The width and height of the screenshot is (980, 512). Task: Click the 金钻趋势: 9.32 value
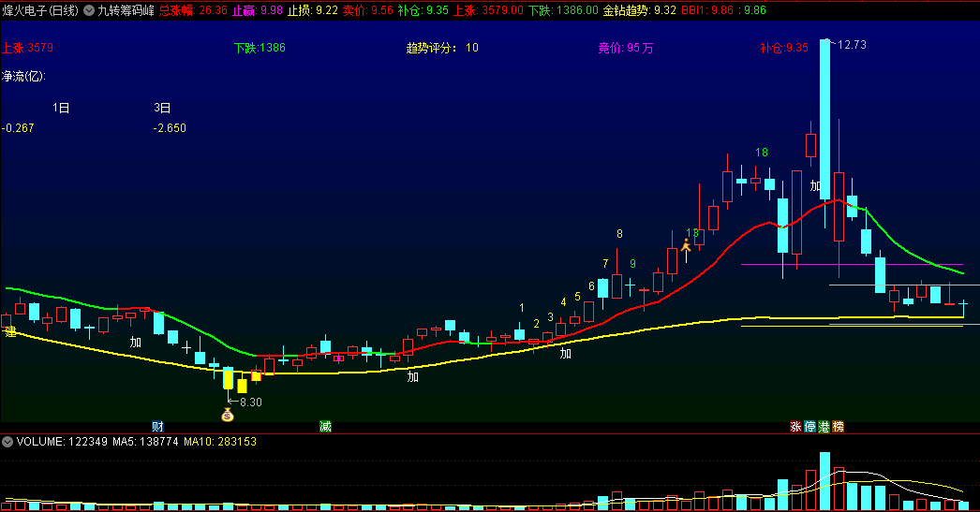(x=639, y=10)
